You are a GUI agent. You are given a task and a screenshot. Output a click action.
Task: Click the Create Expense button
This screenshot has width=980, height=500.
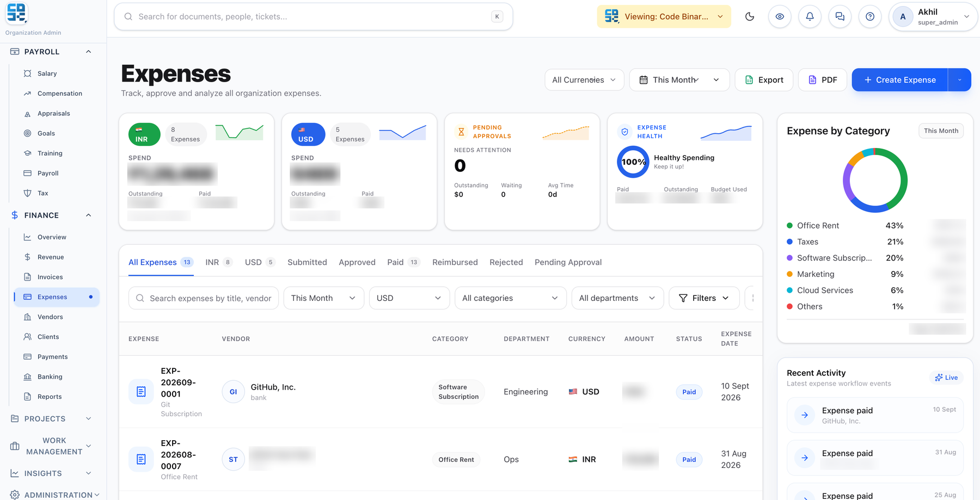click(900, 80)
